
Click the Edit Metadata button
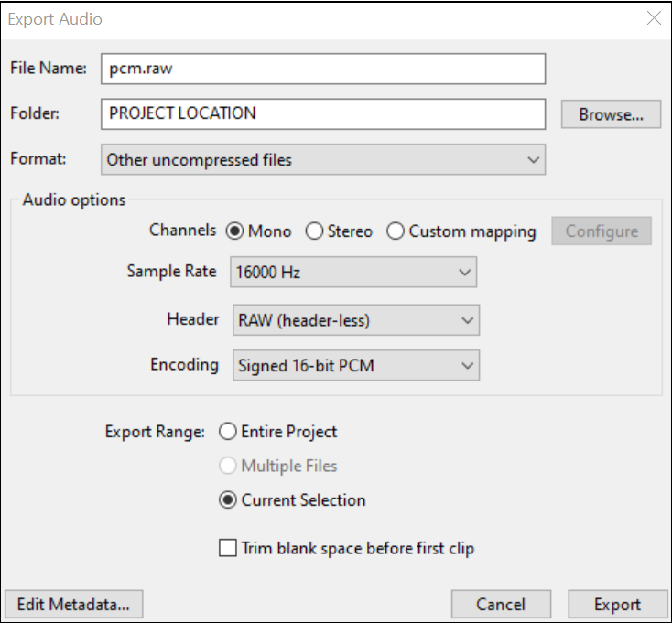74,604
